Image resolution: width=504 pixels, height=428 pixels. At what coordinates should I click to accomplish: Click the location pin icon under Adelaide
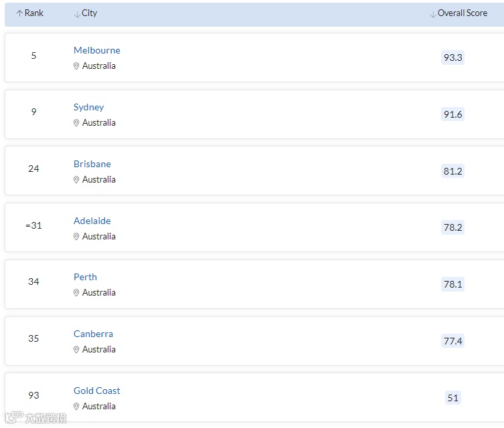pos(76,237)
